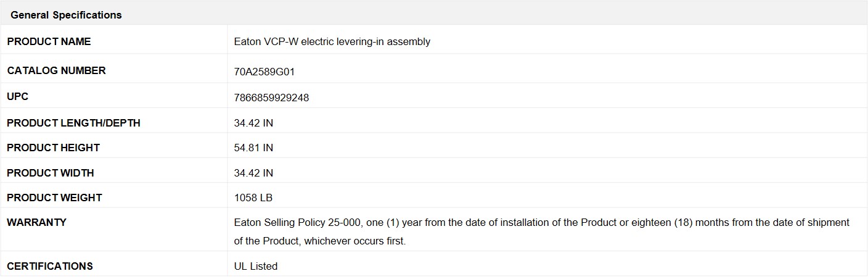Click UPC value 7866859929248
Image resolution: width=868 pixels, height=279 pixels.
coord(271,98)
